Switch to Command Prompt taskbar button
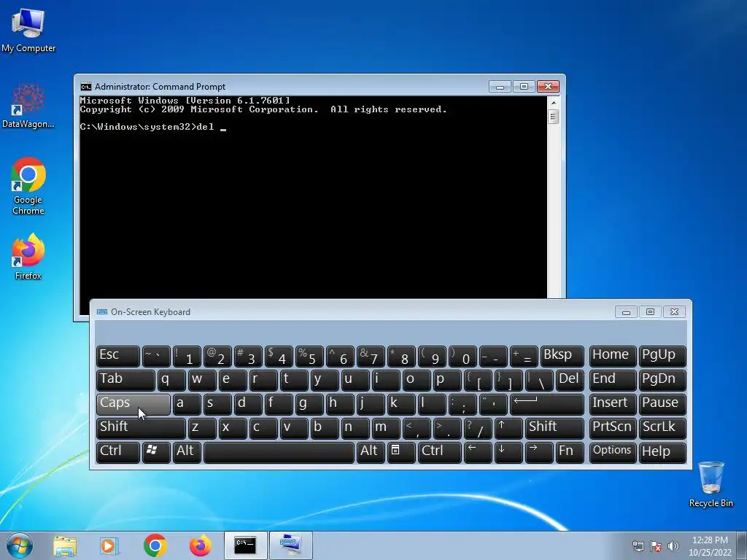The image size is (747, 560). coord(245,545)
